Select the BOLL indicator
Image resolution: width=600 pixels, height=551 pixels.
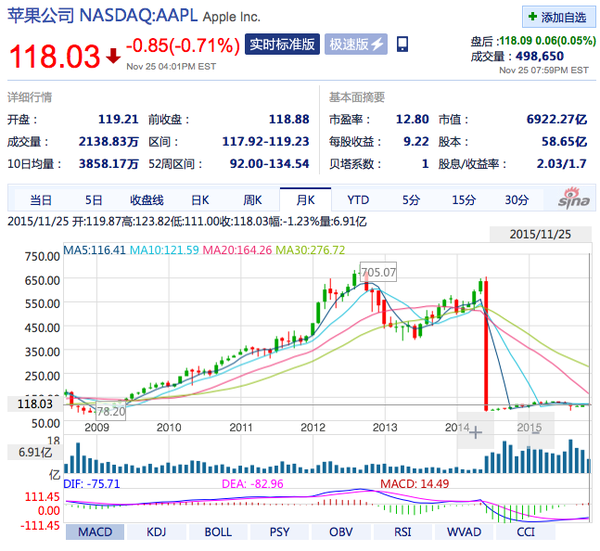218,532
